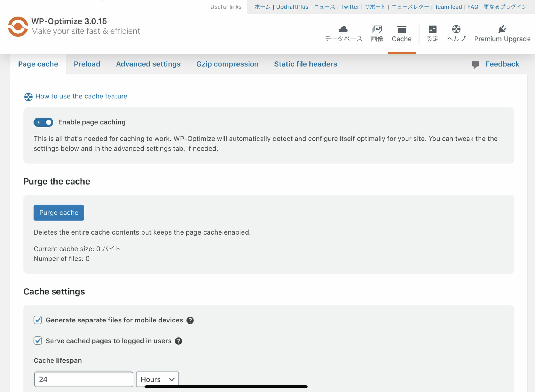Select the Number of files: 0 text

(x=62, y=259)
